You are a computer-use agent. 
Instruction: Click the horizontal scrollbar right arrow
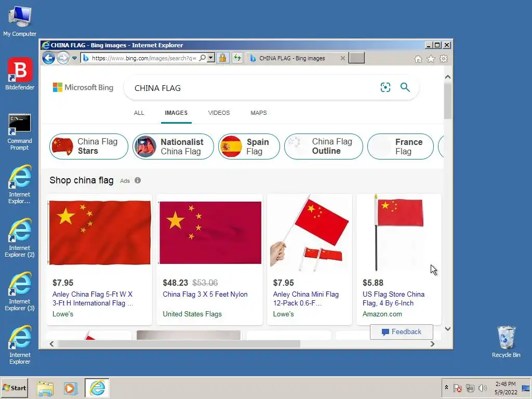click(432, 344)
